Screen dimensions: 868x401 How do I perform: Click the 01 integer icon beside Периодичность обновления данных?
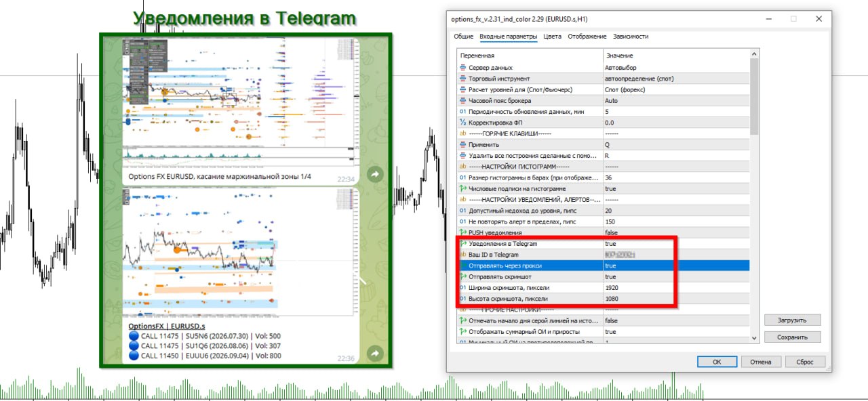pyautogui.click(x=463, y=112)
